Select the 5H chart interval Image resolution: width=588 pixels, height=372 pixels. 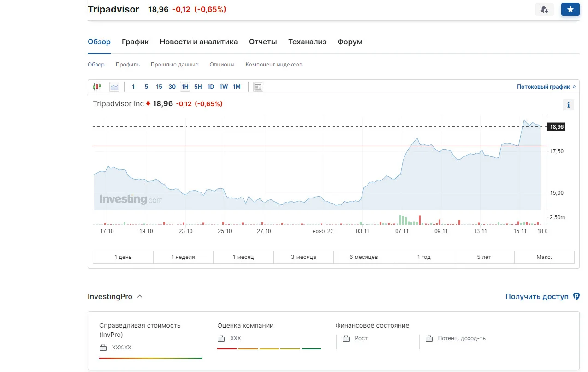coord(198,86)
